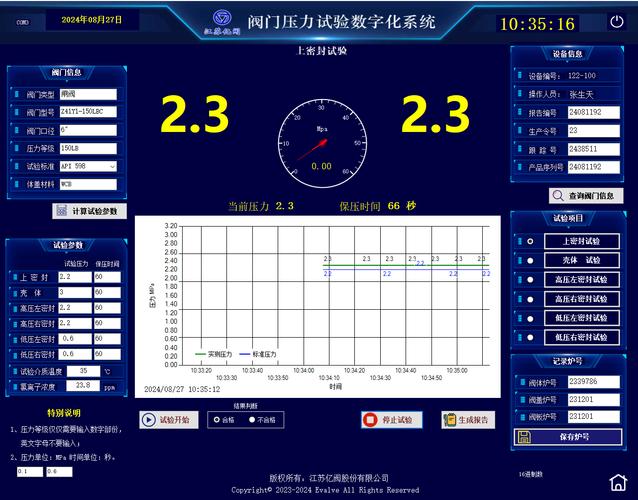638x500 pixels.
Task: Open the home page icon
Action: pos(618,483)
